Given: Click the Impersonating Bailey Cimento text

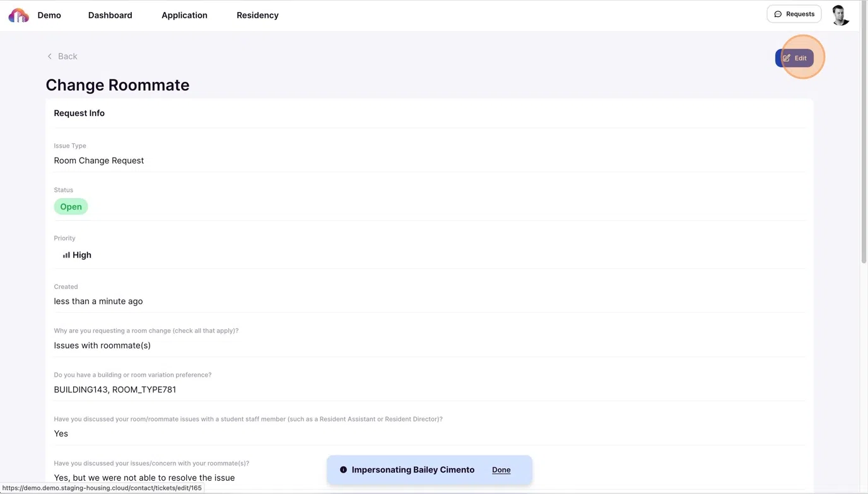Looking at the screenshot, I should 413,470.
